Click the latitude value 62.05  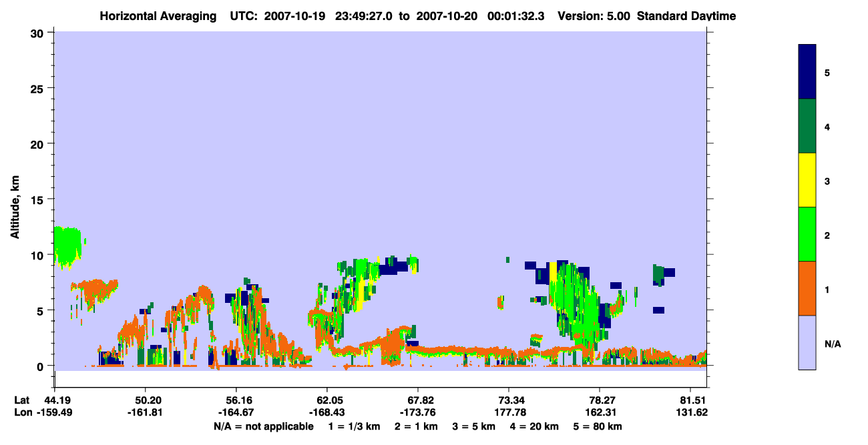point(327,400)
